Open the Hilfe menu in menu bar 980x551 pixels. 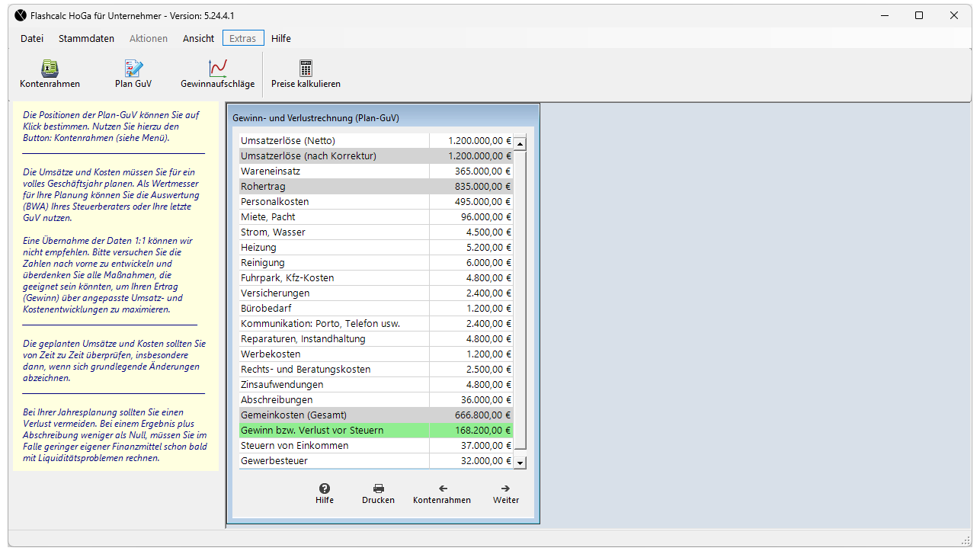(281, 38)
